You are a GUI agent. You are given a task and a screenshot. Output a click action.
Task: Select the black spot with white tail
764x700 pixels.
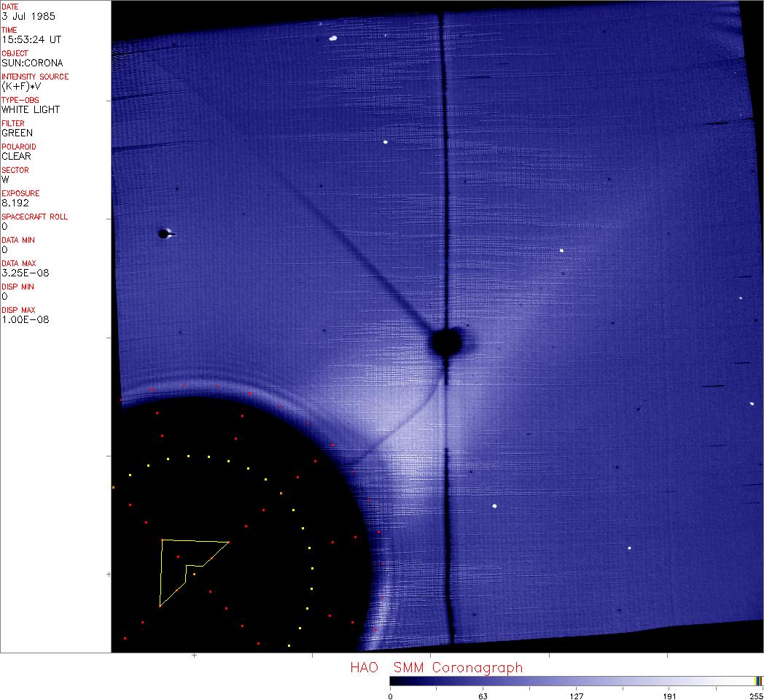pyautogui.click(x=164, y=234)
